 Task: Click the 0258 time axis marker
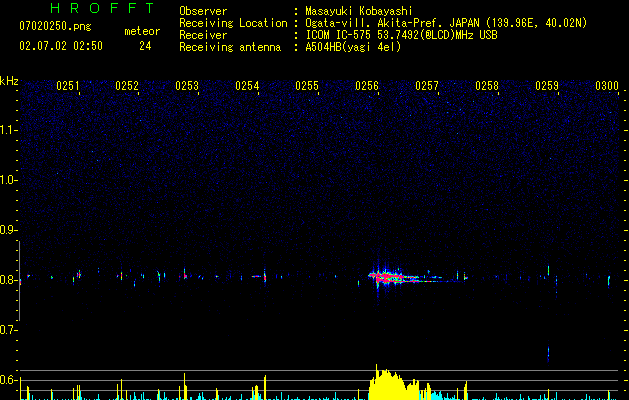click(487, 86)
